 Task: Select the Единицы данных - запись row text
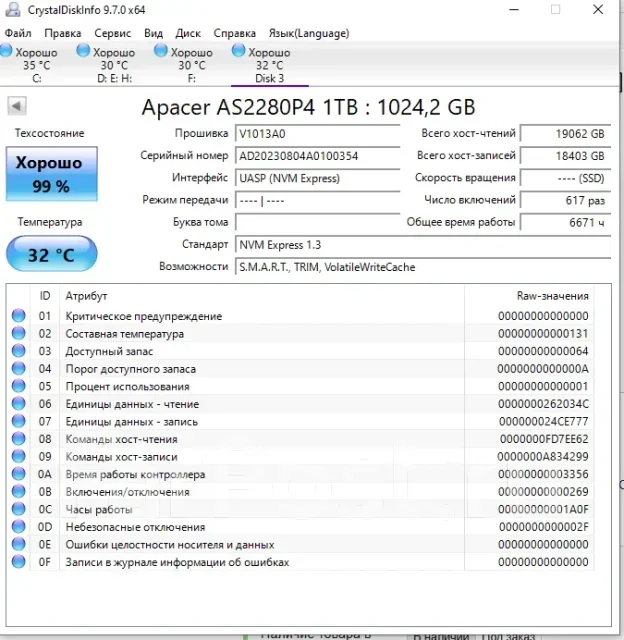(131, 421)
